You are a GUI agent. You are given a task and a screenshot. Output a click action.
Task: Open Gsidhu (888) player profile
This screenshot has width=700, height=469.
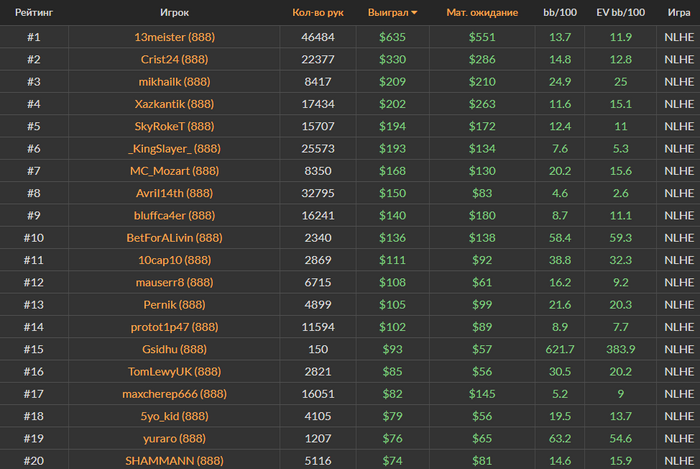point(175,349)
